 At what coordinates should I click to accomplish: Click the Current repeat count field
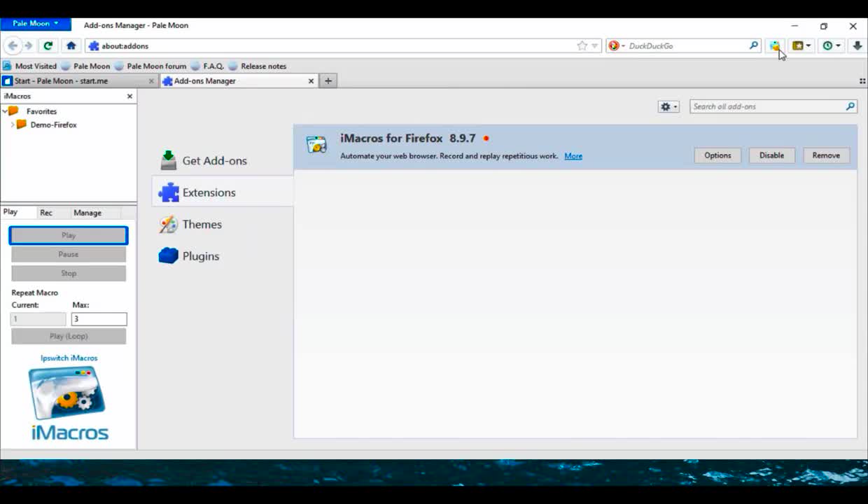[x=38, y=318]
